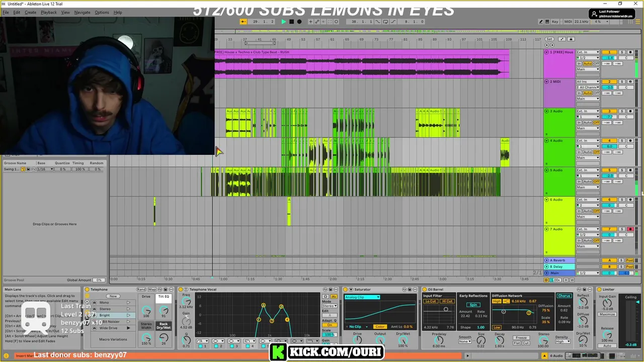The height and width of the screenshot is (362, 644).
Task: Toggle the Telephone device activator
Action: 87,289
